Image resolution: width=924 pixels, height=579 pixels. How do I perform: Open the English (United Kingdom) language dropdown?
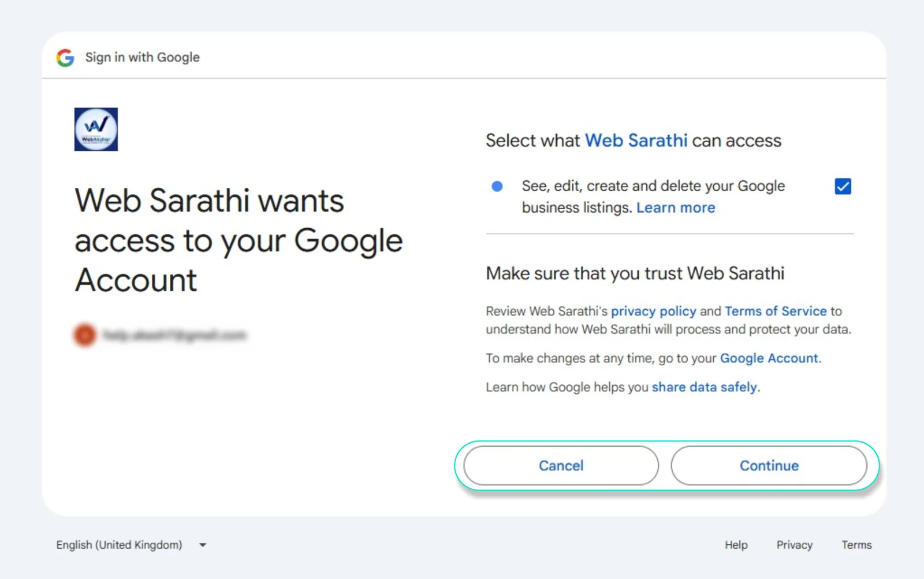click(131, 545)
